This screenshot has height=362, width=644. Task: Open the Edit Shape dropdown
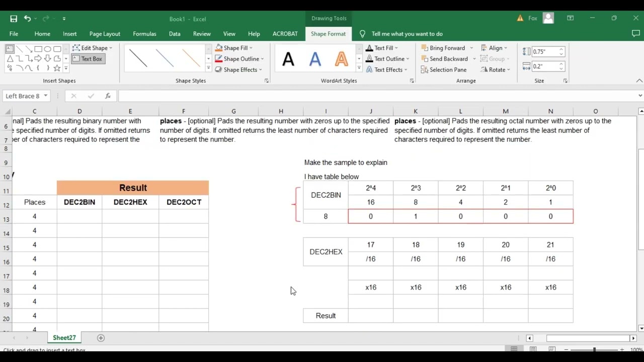coord(93,48)
